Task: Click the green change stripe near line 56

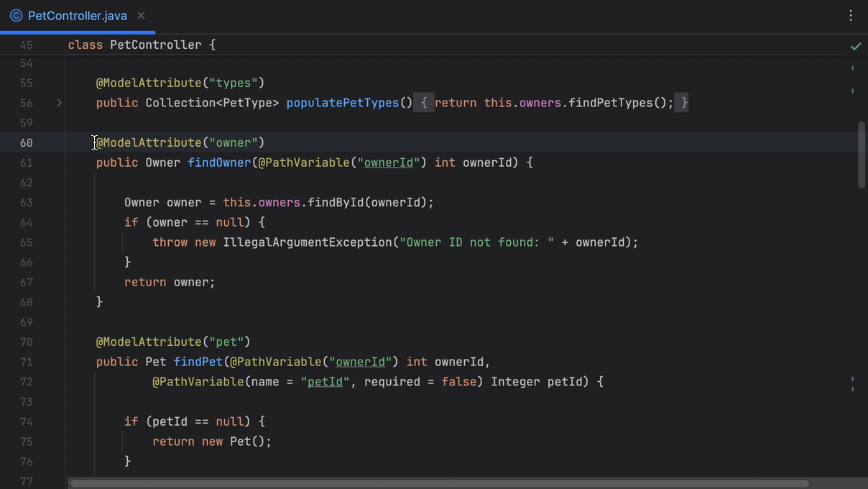Action: 851,92
